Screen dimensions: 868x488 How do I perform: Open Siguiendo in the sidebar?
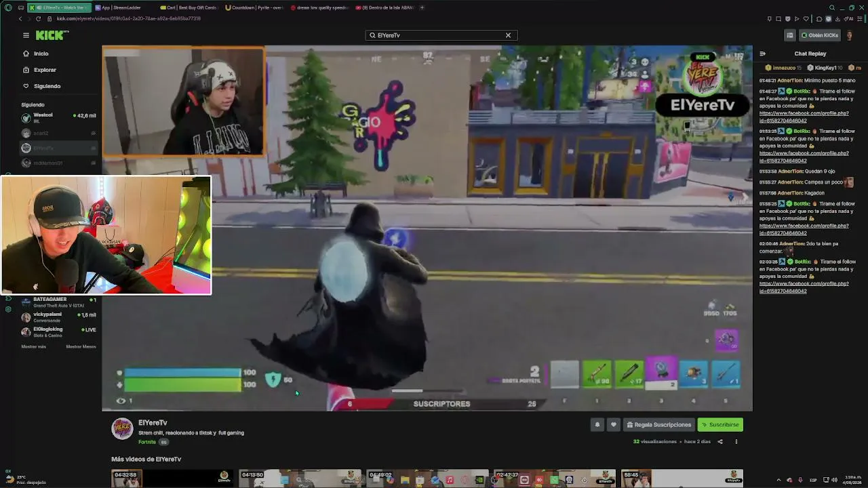[x=47, y=86]
